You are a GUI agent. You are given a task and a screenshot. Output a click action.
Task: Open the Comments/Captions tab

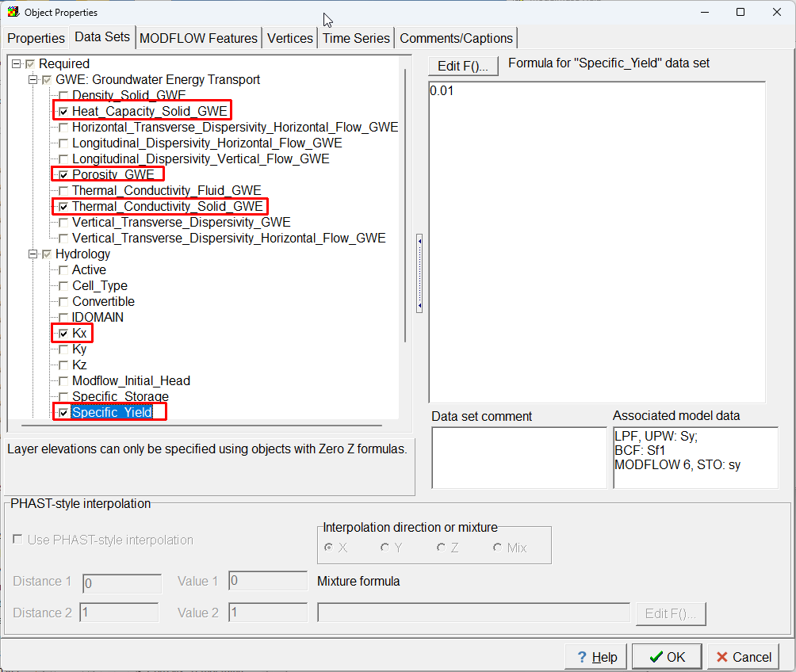[x=456, y=38]
